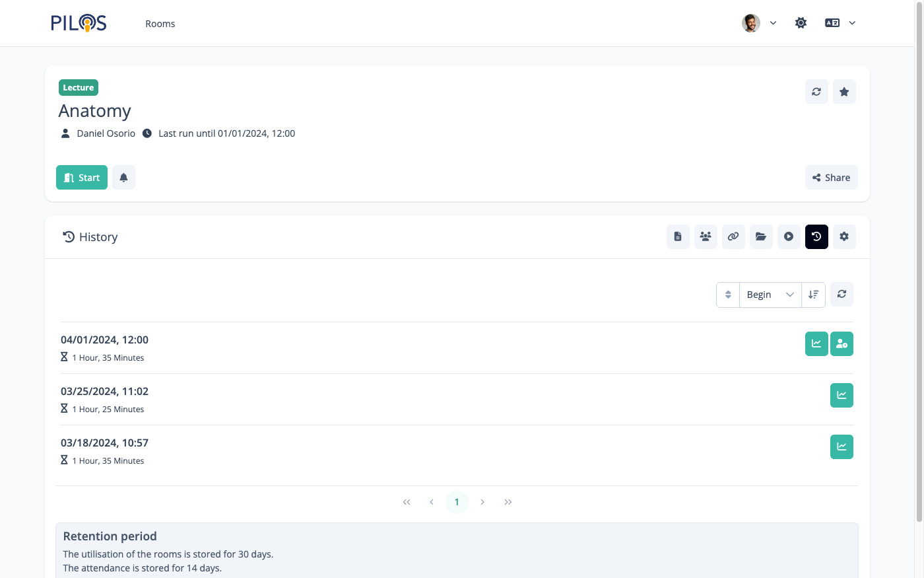Open the Members tab icon
Screen dimensions: 924x578
(706, 236)
